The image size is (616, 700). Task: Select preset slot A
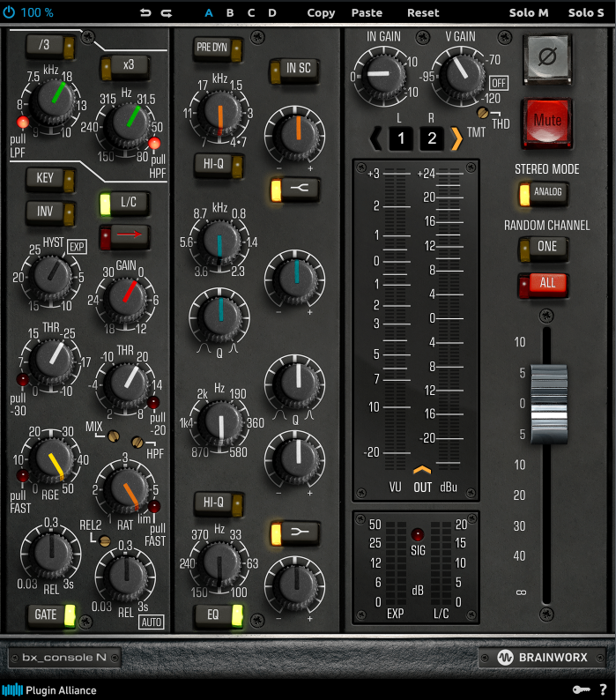(209, 13)
